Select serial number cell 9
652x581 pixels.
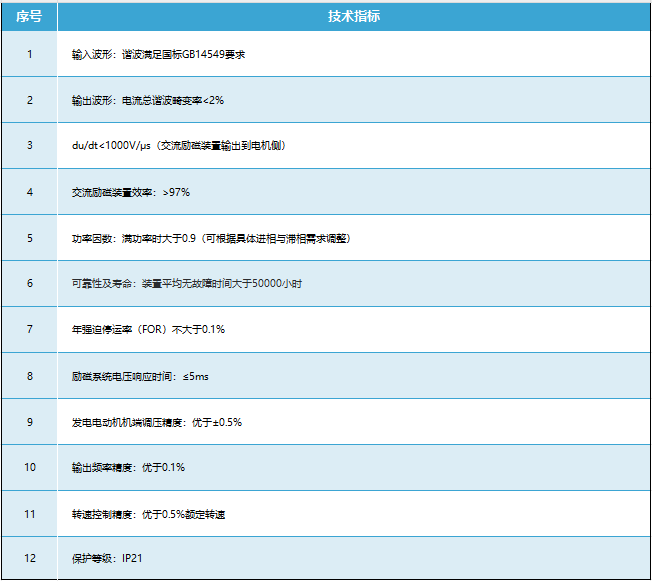(29, 422)
